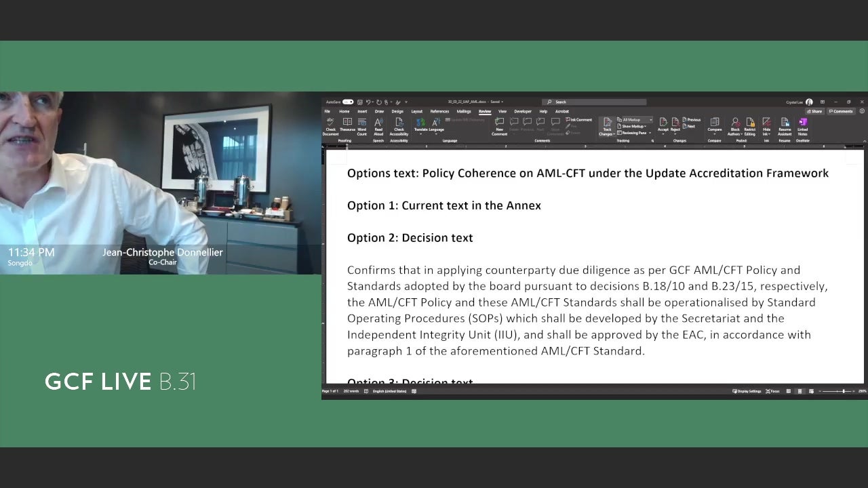Open OneNote Linked Notes
The width and height of the screenshot is (868, 488).
(x=802, y=126)
